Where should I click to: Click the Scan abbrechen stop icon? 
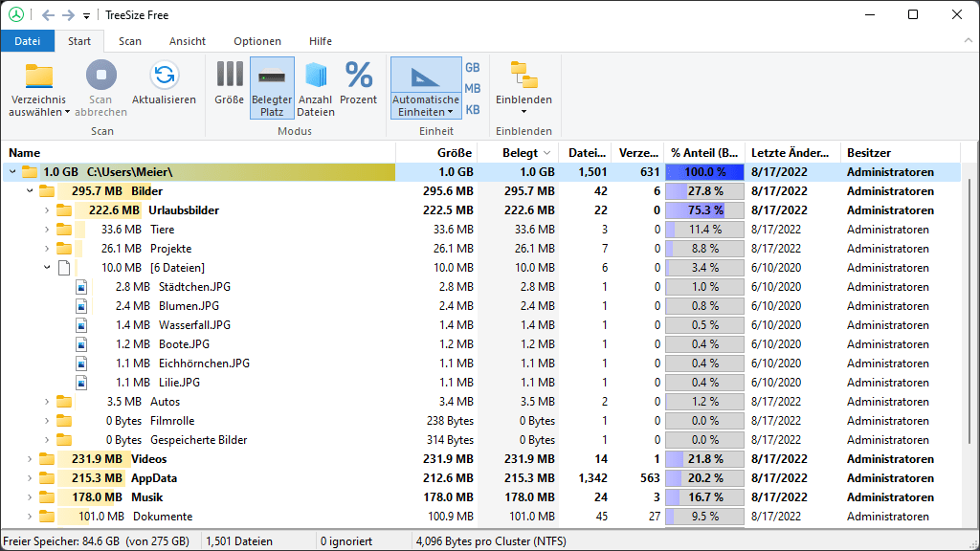point(100,75)
